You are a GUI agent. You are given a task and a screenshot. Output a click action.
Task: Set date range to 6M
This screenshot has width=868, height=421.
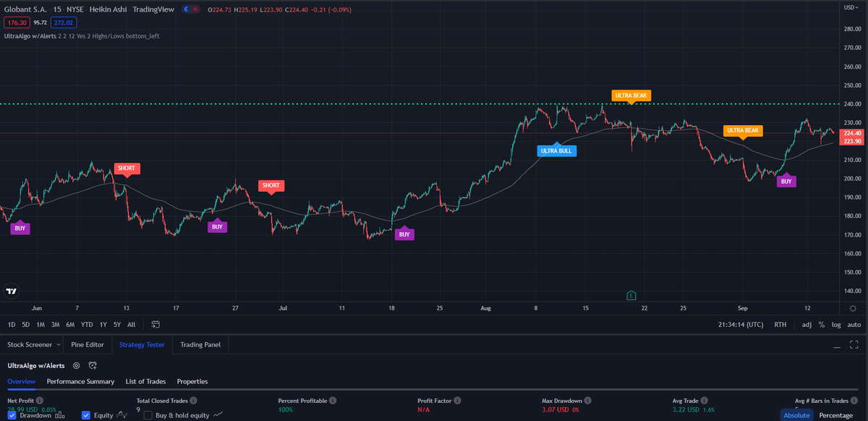point(70,325)
